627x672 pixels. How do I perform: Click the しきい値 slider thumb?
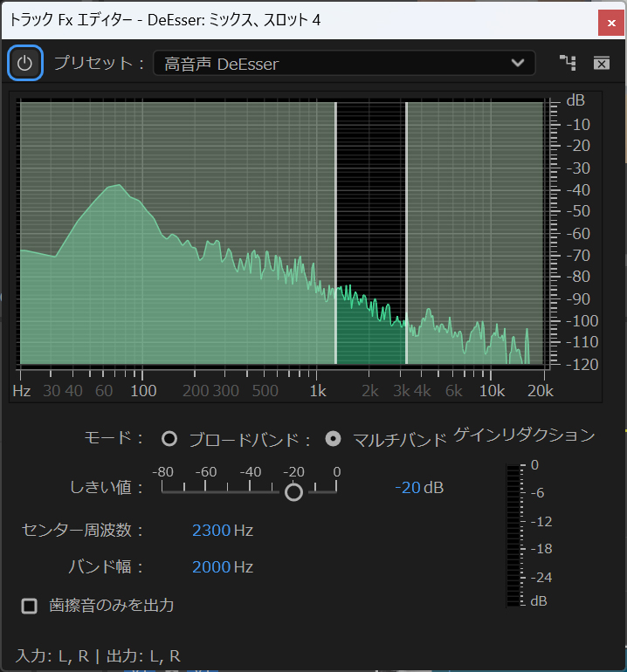(x=294, y=492)
